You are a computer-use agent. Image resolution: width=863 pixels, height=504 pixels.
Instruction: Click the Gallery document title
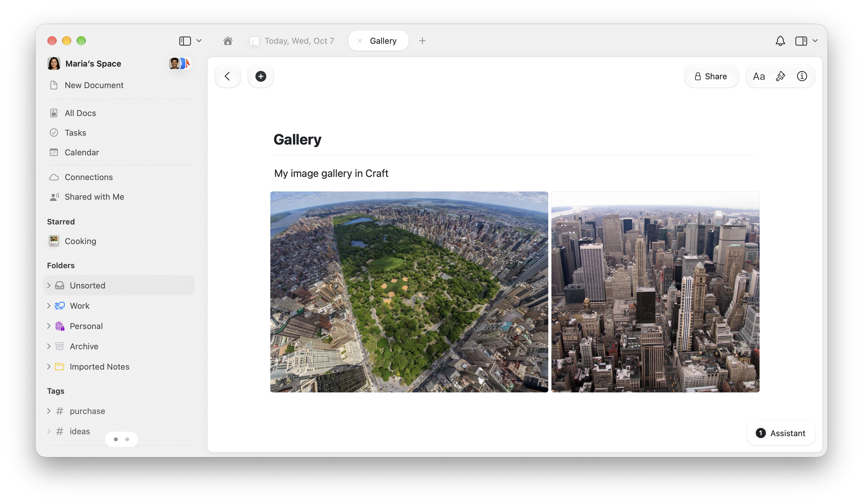297,139
